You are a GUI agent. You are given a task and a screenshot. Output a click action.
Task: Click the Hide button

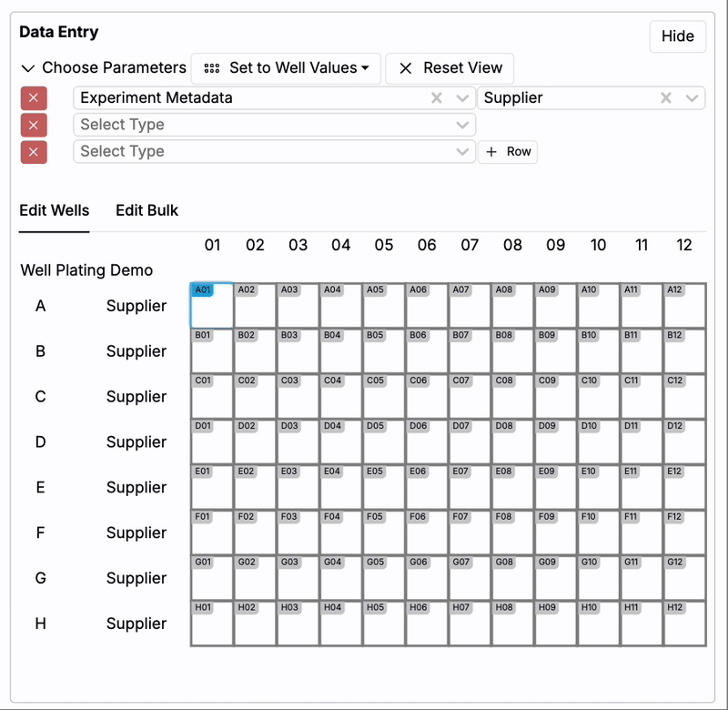click(x=677, y=36)
